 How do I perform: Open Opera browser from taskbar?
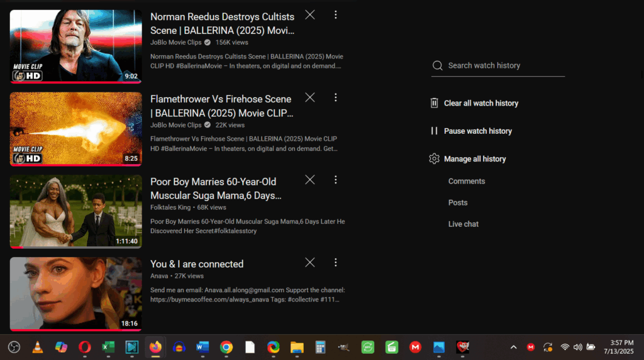pyautogui.click(x=85, y=347)
